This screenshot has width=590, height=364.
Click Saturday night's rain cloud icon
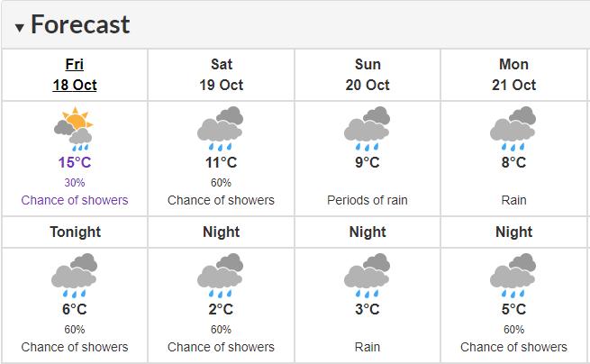[221, 276]
